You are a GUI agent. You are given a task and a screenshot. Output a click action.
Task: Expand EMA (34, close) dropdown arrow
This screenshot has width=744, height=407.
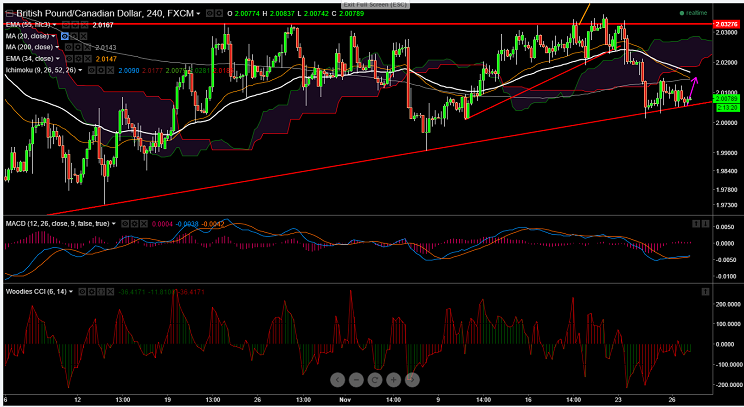click(58, 59)
